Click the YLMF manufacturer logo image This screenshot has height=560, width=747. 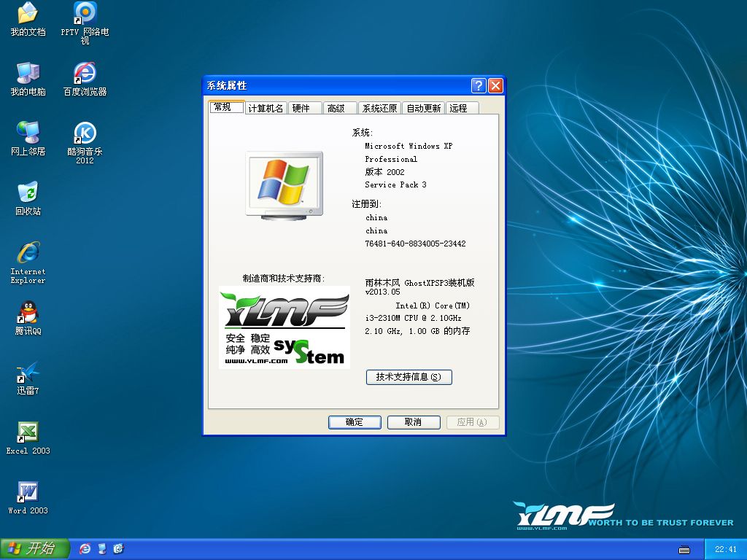pyautogui.click(x=285, y=327)
